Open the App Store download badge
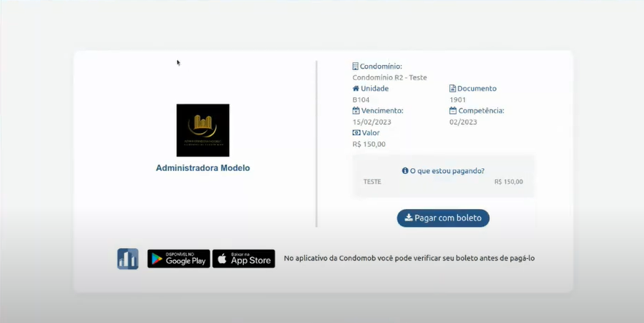This screenshot has width=644, height=323. [x=244, y=259]
